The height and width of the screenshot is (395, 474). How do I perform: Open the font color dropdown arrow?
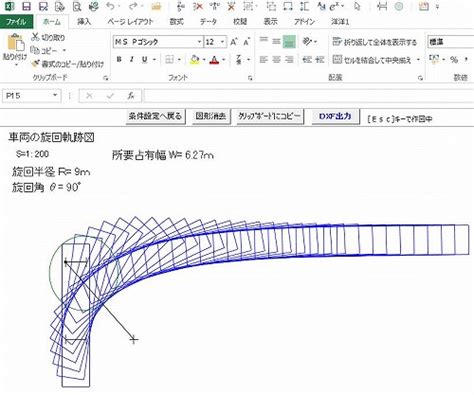click(224, 60)
